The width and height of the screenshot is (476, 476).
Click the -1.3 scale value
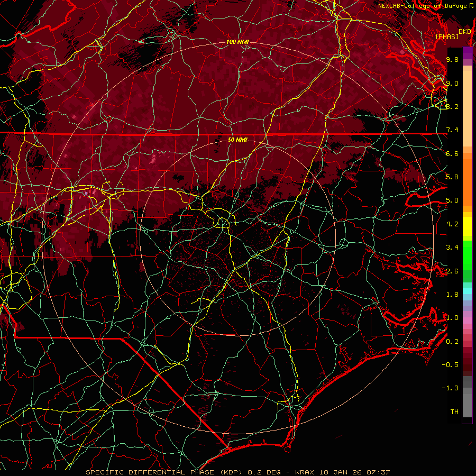(x=450, y=388)
